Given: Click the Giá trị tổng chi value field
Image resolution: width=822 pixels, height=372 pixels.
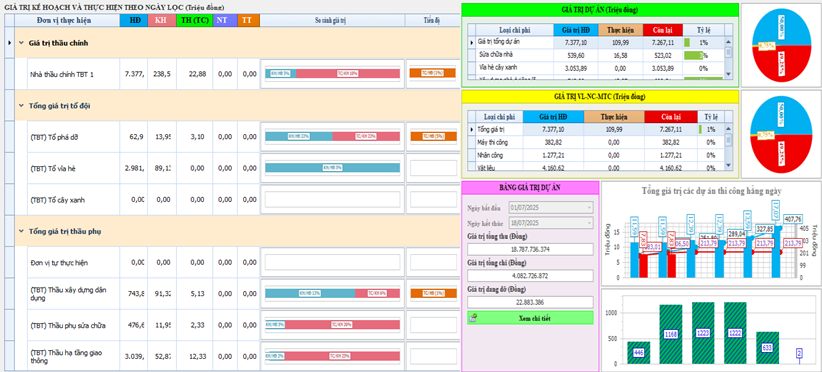Looking at the screenshot, I should click(531, 276).
